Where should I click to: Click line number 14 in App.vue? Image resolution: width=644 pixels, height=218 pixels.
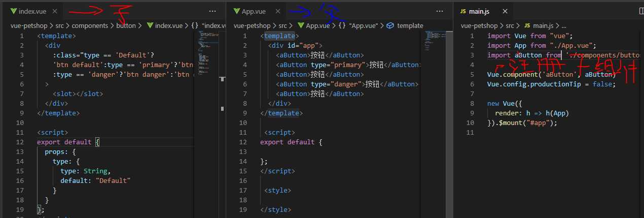coord(243,162)
